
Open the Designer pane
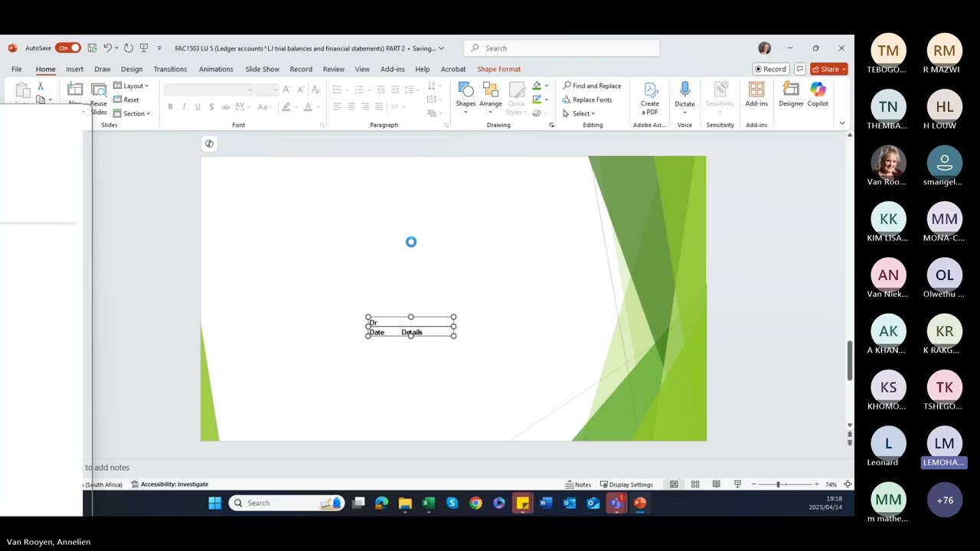point(791,95)
